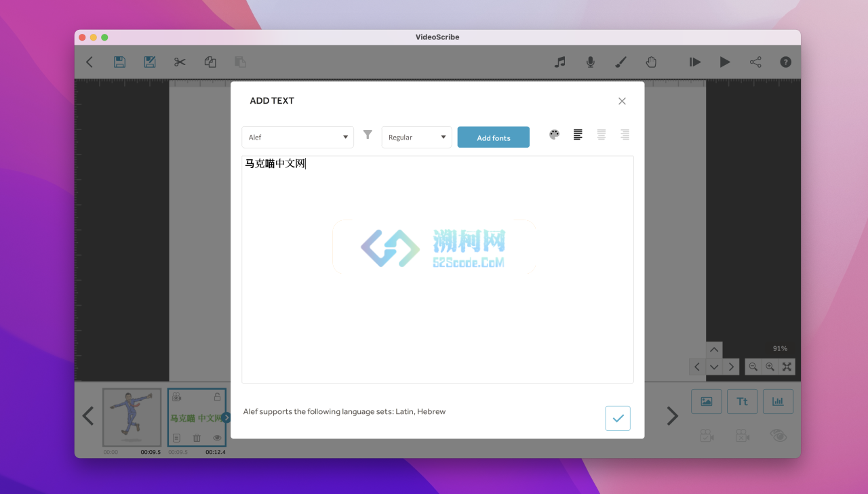The height and width of the screenshot is (494, 868).
Task: Play from current element icon
Action: pyautogui.click(x=695, y=62)
